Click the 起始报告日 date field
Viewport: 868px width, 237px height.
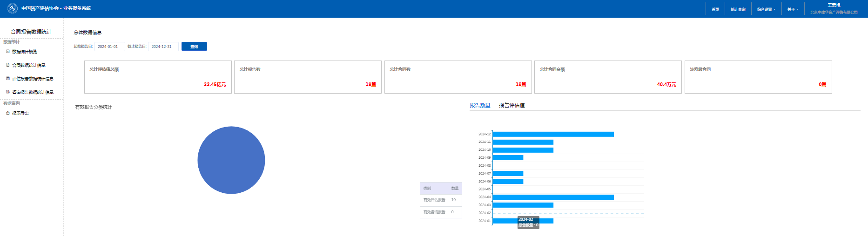109,47
